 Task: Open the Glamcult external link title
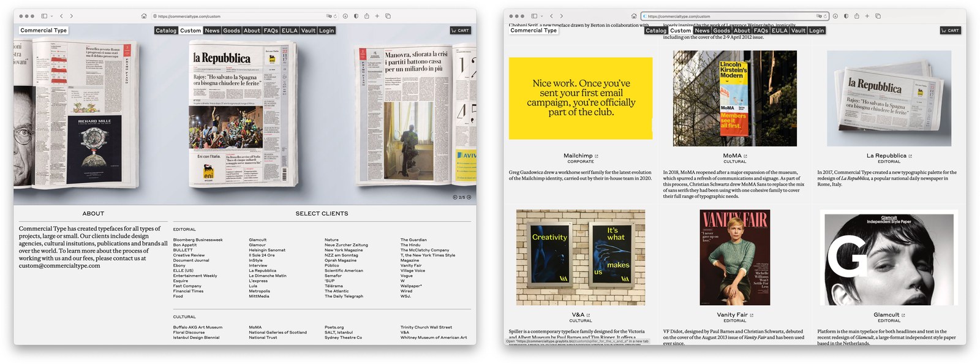(x=889, y=315)
